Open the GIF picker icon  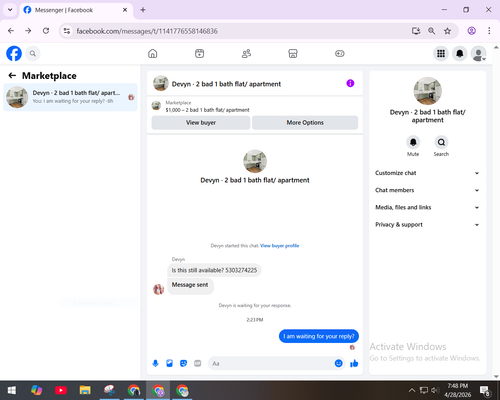pos(198,363)
